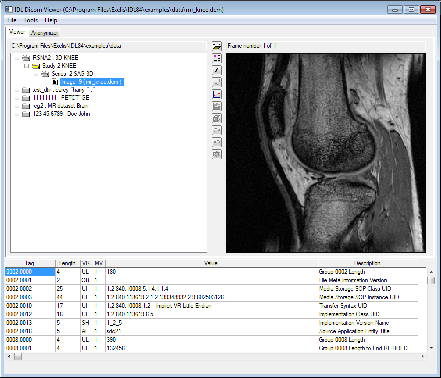Select the 123 45 6789 Doe John entry
The width and height of the screenshot is (441, 378).
point(61,114)
